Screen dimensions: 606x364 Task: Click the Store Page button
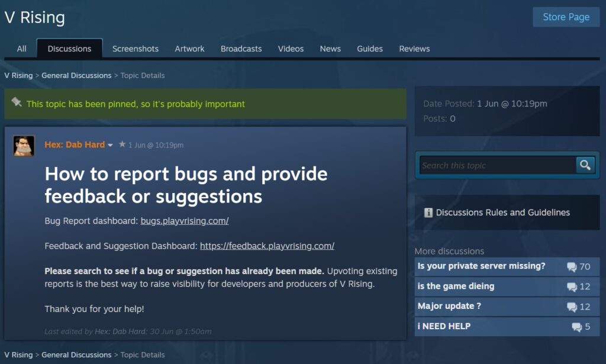pyautogui.click(x=566, y=17)
